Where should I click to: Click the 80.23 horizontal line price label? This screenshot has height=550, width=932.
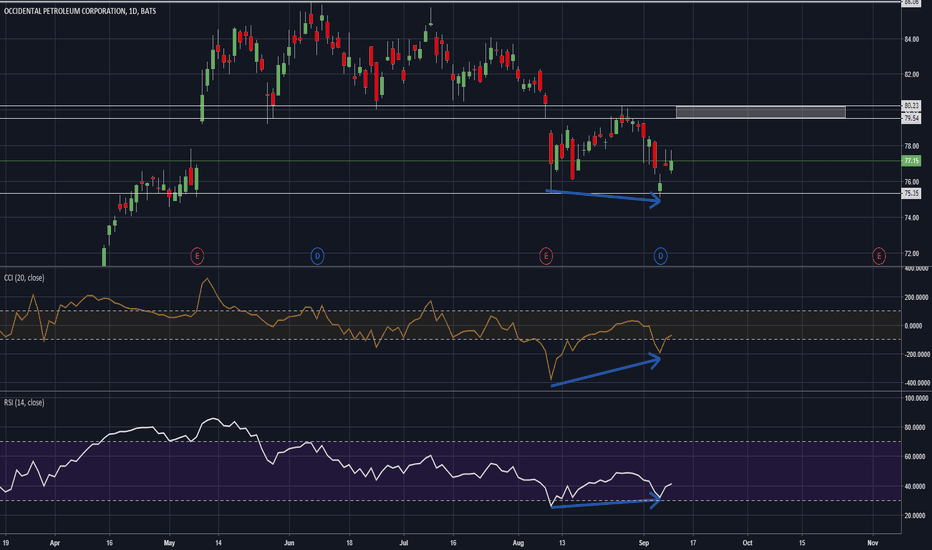point(911,105)
